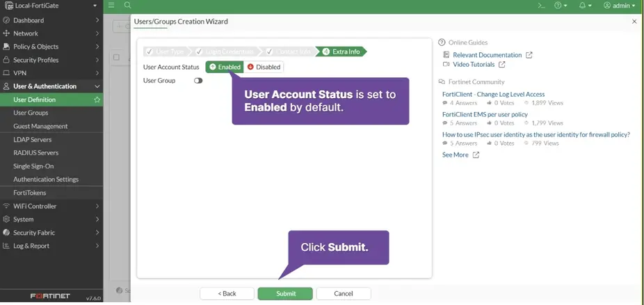
Task: Click the favorite star on User Definition
Action: pos(97,100)
